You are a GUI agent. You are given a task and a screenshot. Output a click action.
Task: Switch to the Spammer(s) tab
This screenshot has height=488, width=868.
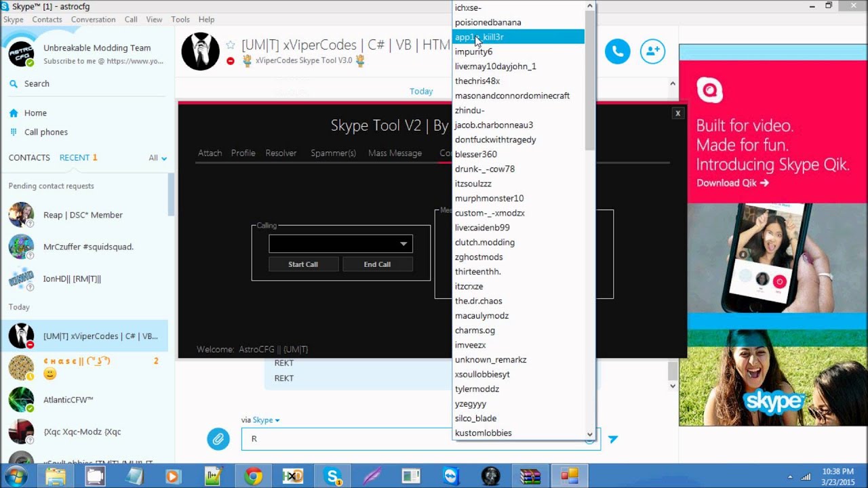(333, 153)
